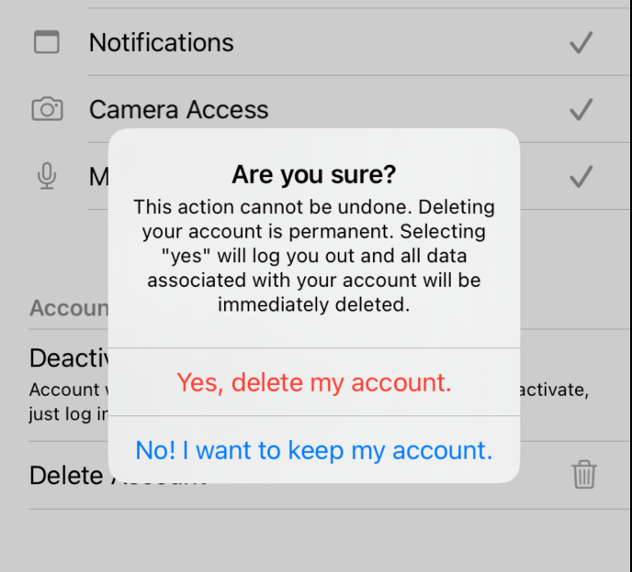Click the Account section header
632x572 pixels.
pos(68,308)
